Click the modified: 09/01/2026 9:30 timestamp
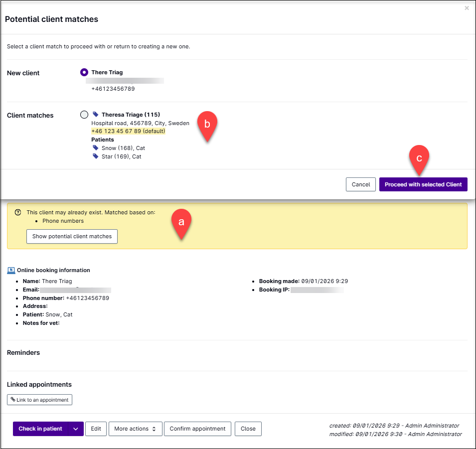This screenshot has height=449, width=476. pyautogui.click(x=396, y=434)
